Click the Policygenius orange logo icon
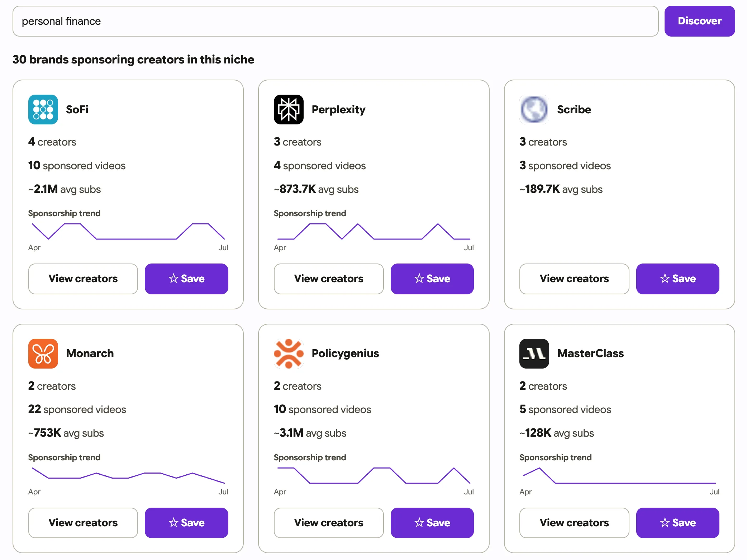The width and height of the screenshot is (747, 560). 289,353
